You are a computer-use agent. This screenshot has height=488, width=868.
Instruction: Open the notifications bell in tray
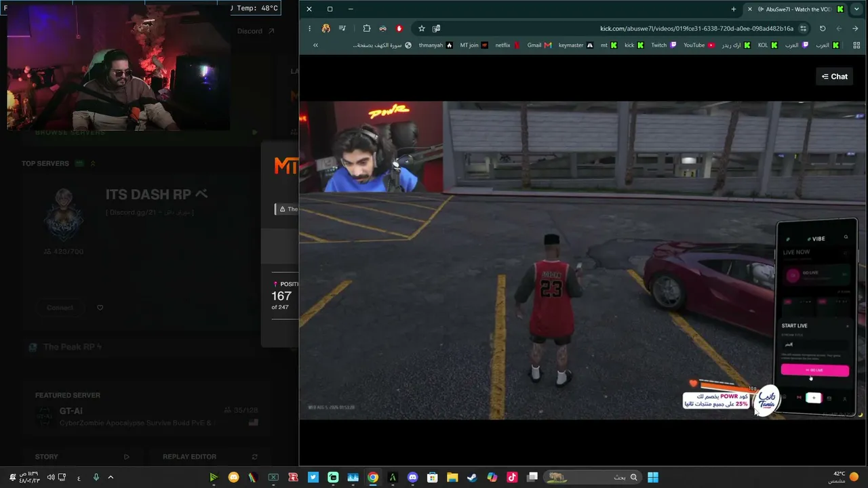12,477
